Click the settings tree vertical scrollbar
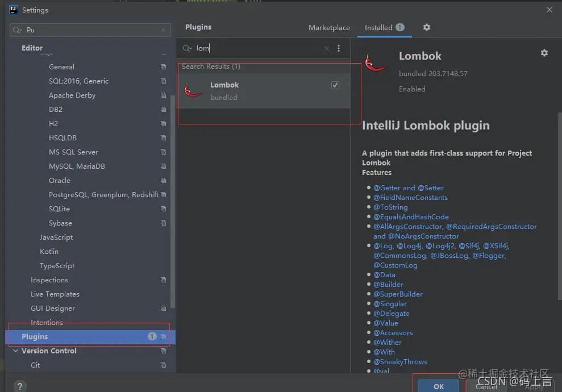 (173, 201)
